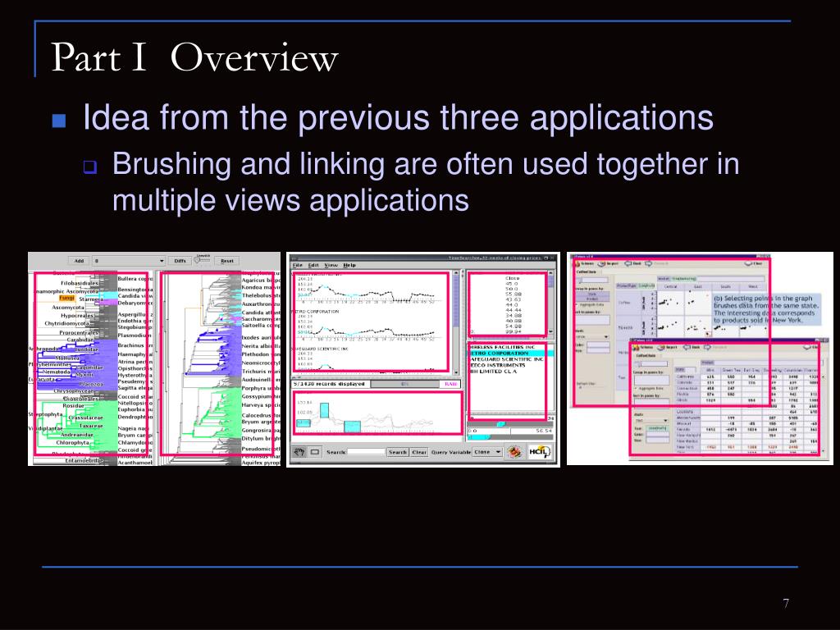
Task: Click the slide title Part I Overview
Action: [194, 57]
